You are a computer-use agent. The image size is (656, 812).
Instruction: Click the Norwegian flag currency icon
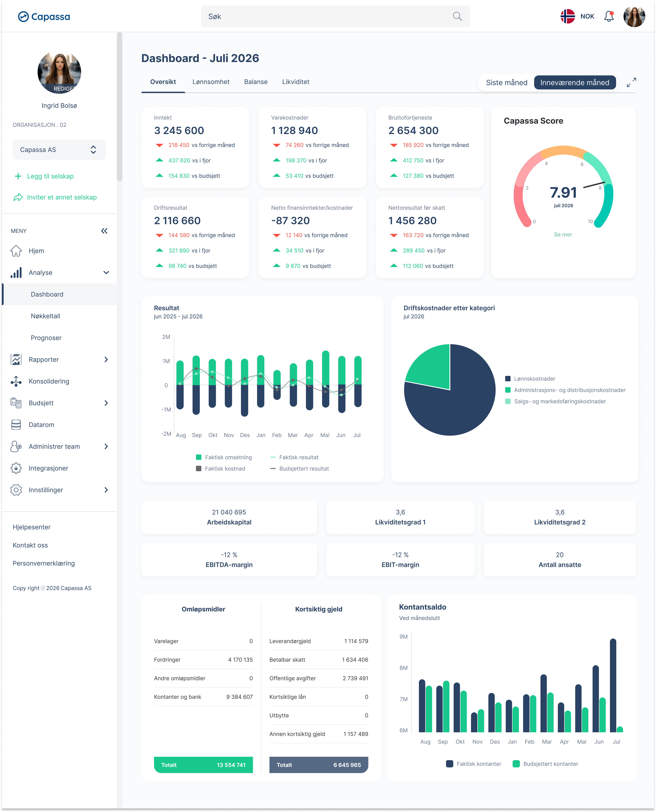[x=567, y=16]
